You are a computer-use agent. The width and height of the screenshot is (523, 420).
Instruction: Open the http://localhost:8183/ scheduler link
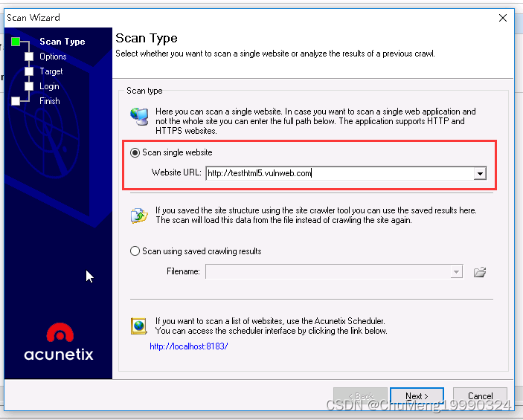pos(189,346)
